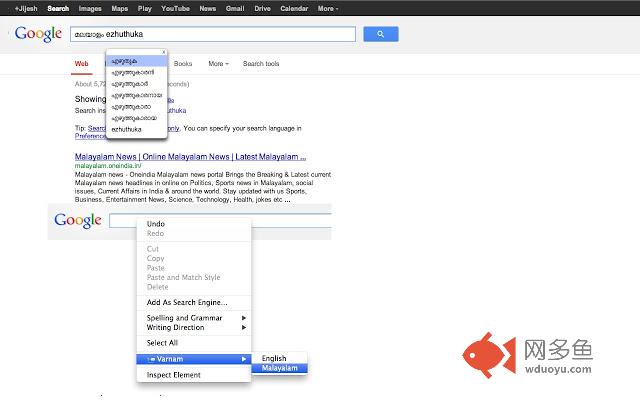This screenshot has height=400, width=640.
Task: Switch to the Books tab
Action: point(182,64)
